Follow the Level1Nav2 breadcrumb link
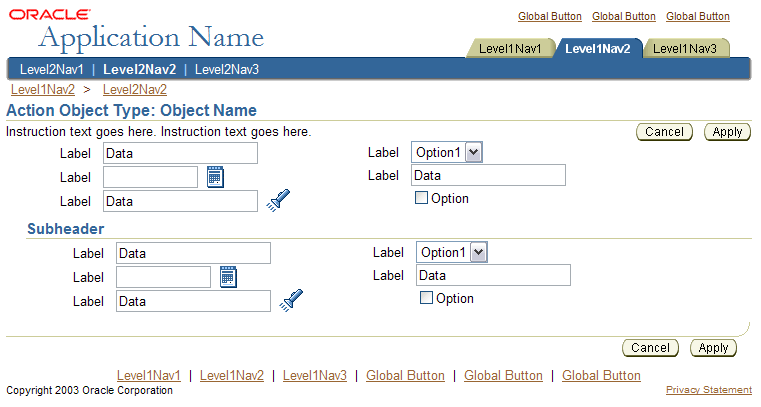Image resolution: width=761 pixels, height=407 pixels. 43,90
